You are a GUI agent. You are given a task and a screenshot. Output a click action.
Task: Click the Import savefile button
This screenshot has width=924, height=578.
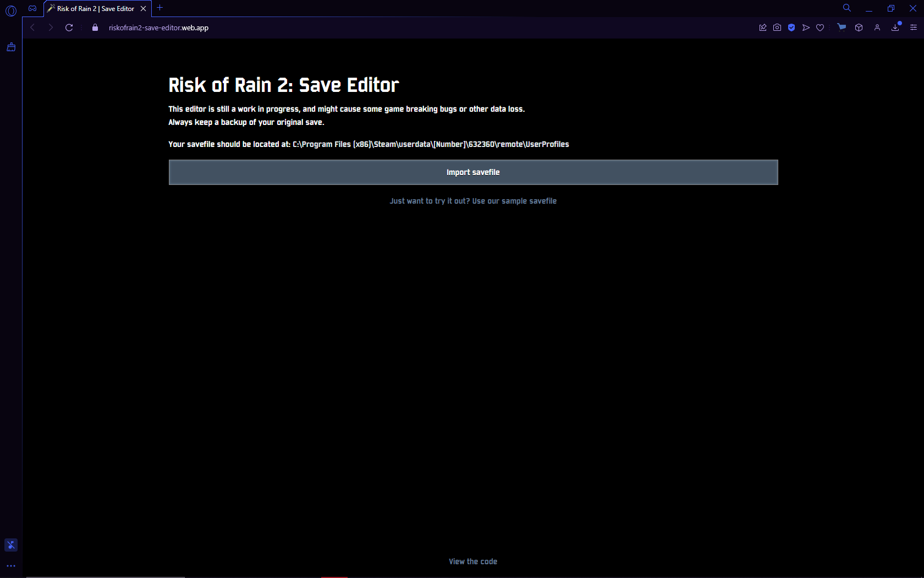(x=473, y=172)
